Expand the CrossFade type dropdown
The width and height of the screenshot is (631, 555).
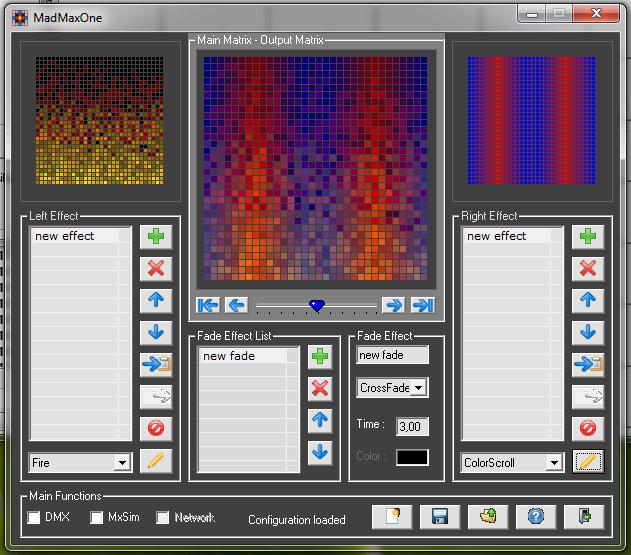[419, 388]
